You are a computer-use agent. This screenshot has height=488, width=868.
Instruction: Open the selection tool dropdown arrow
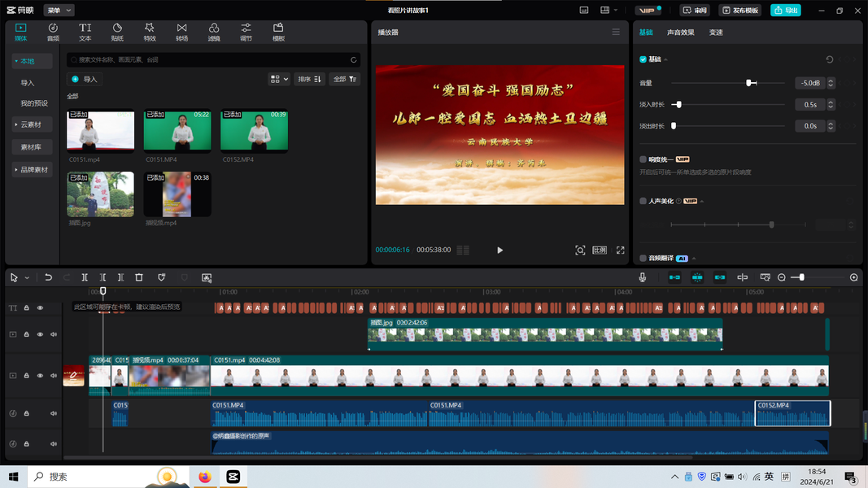click(x=27, y=277)
